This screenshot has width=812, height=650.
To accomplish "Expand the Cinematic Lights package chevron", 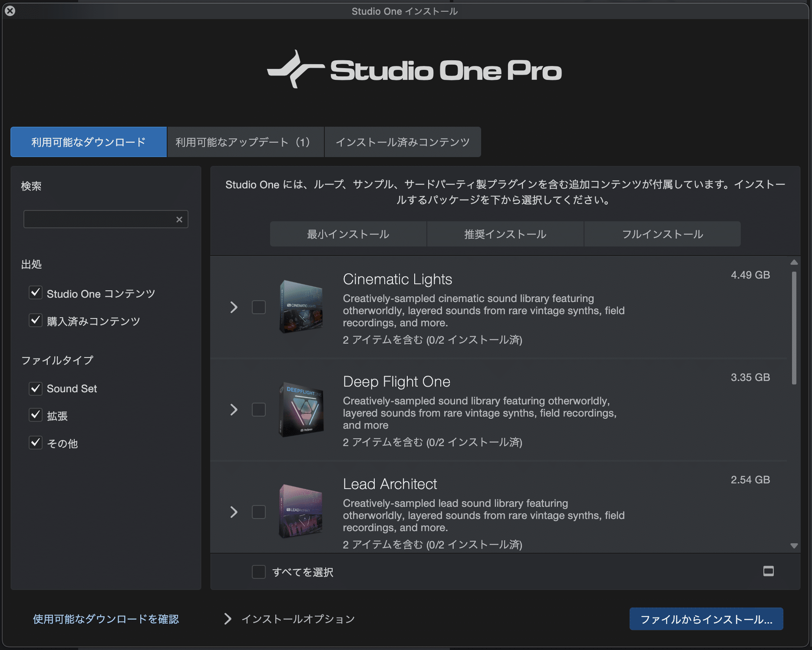I will (x=234, y=307).
